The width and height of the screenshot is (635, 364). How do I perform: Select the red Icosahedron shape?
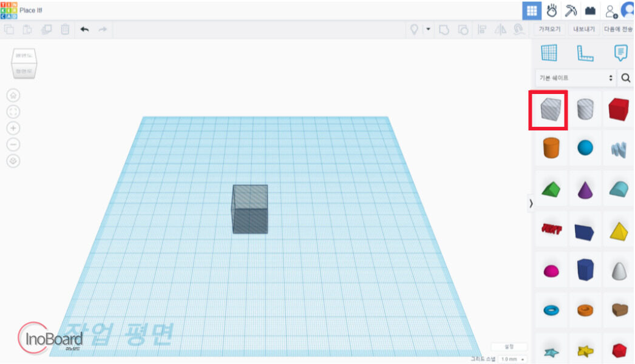coord(619,351)
